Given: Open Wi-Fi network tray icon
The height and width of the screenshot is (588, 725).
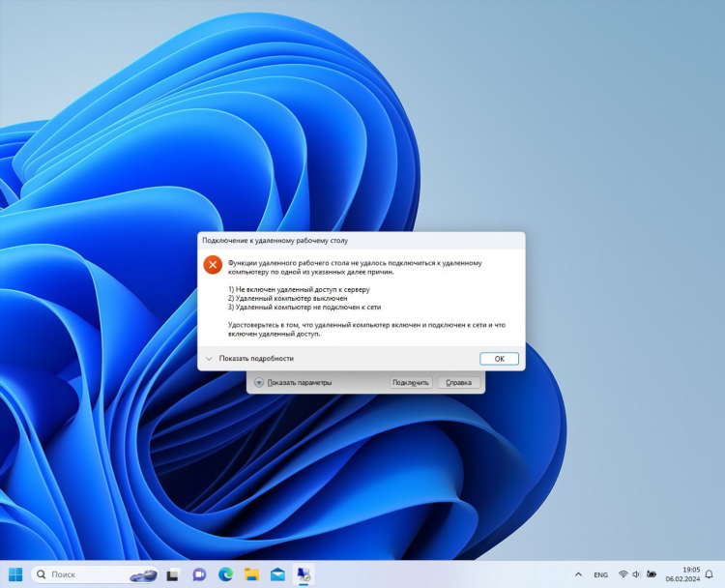Looking at the screenshot, I should point(623,574).
